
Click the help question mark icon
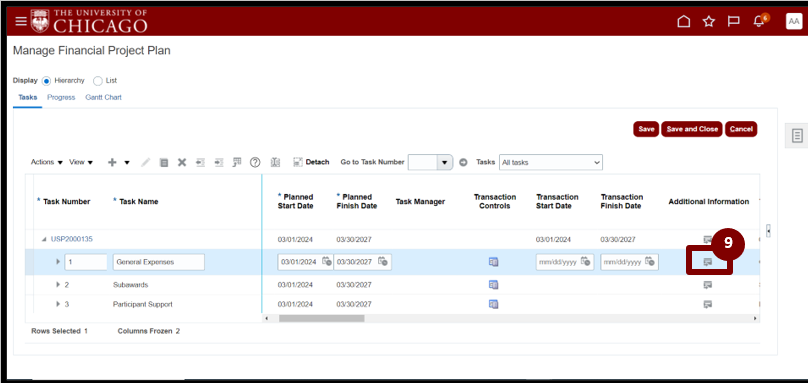[255, 162]
